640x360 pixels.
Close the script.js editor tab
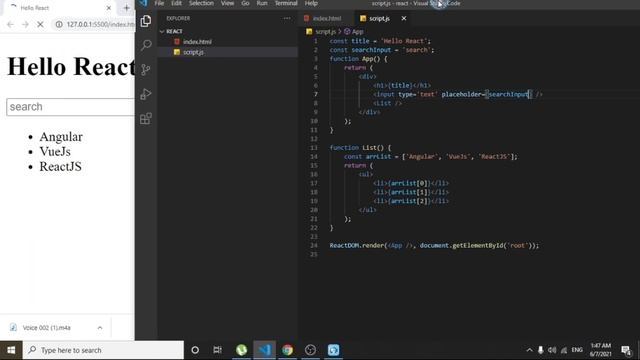coord(404,18)
